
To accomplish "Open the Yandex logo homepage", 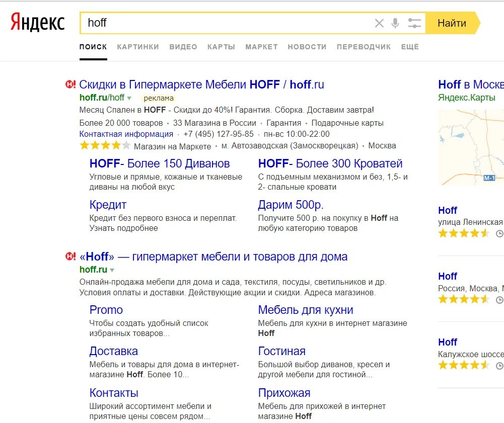I will coord(38,22).
